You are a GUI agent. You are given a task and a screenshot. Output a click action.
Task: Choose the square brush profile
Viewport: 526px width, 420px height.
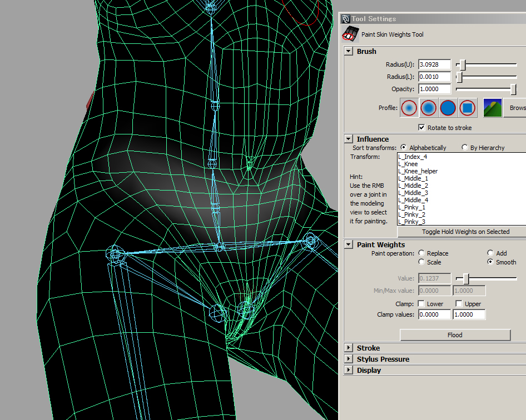[468, 108]
